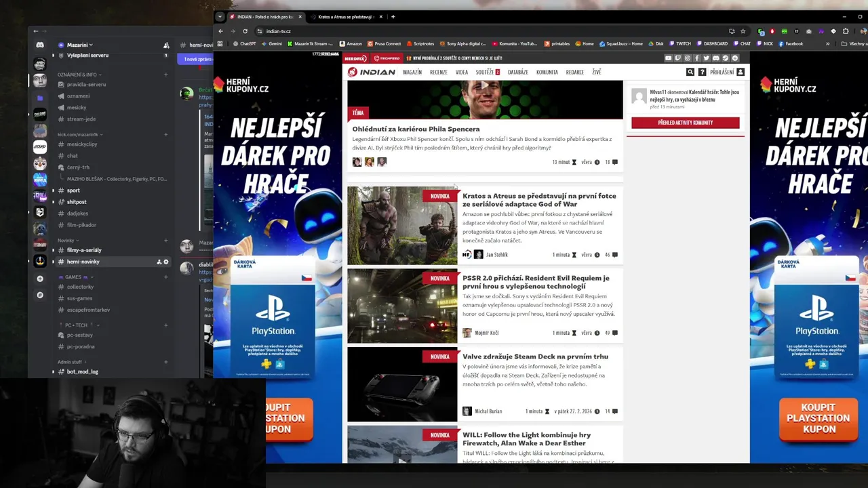Click browser back arrow

click(220, 31)
